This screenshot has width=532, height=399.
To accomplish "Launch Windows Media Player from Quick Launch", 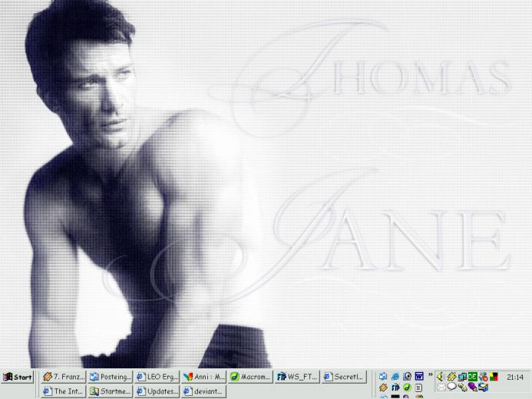I will 407,376.
